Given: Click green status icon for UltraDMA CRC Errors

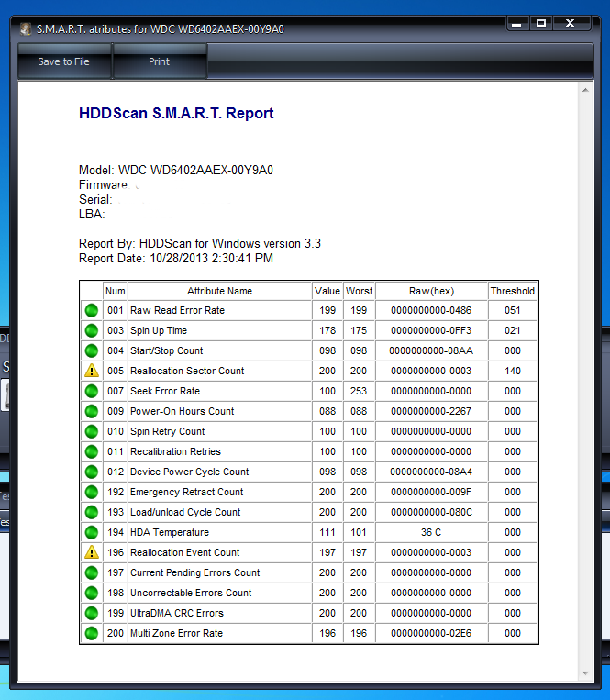Looking at the screenshot, I should tap(92, 613).
